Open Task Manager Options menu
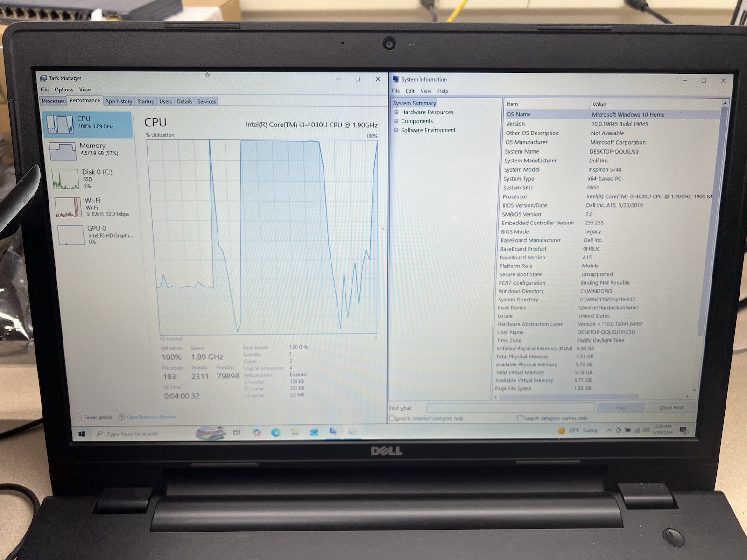747x560 pixels. pos(64,90)
